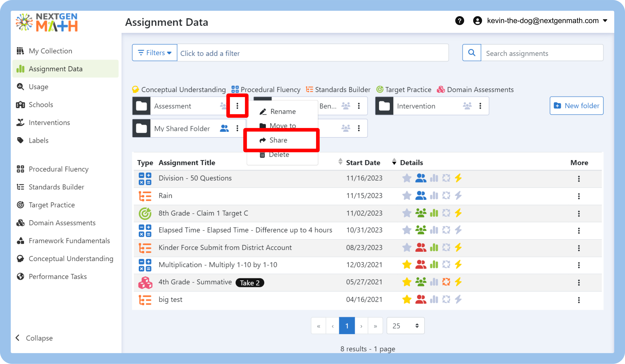Open More menu for big test
The image size is (625, 364).
pos(579,300)
